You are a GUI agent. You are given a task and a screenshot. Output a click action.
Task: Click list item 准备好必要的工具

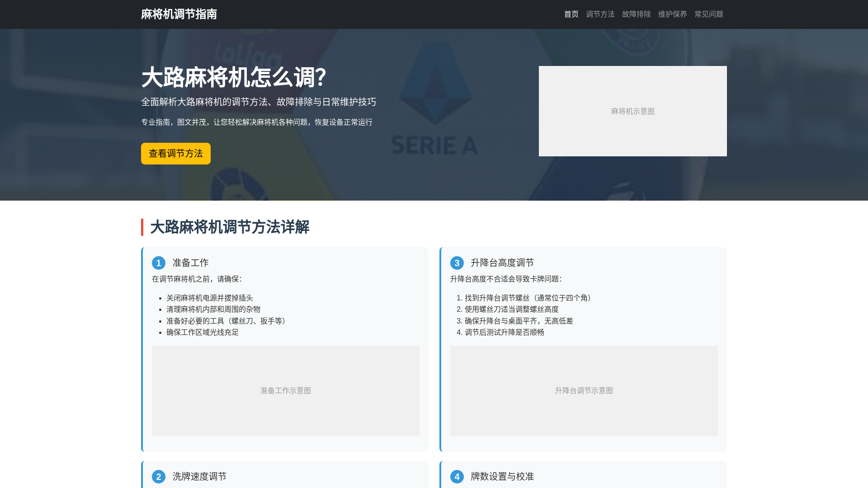click(228, 321)
